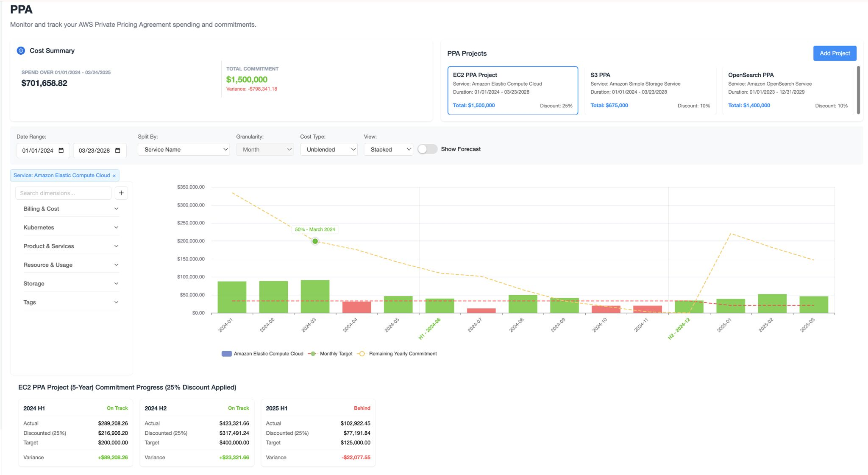This screenshot has width=868, height=475.
Task: Open the start date calendar picker icon
Action: (61, 151)
